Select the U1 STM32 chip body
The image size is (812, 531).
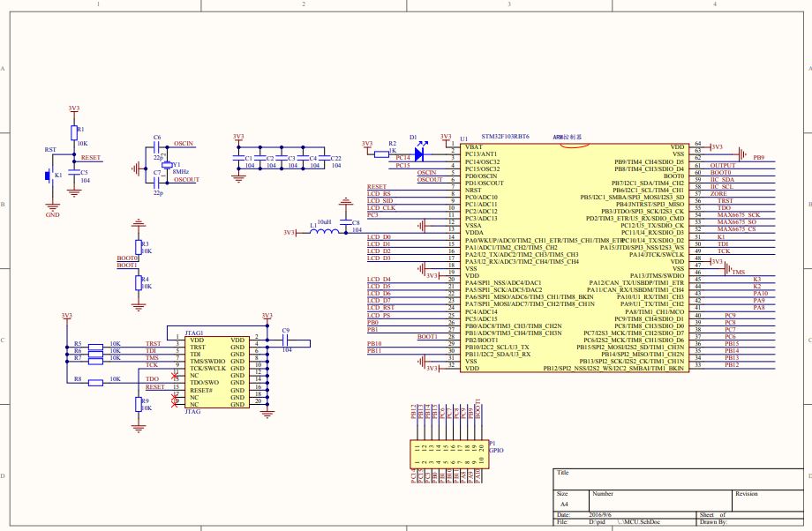point(575,258)
